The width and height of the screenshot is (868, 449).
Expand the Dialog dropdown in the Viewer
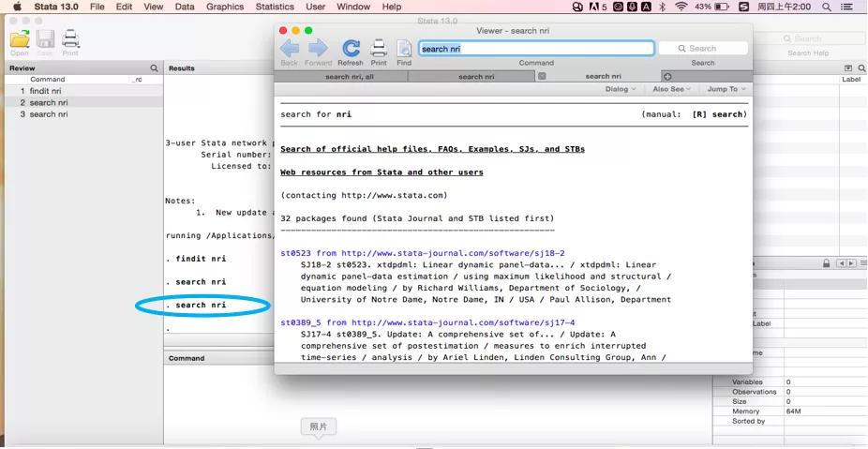coord(620,89)
